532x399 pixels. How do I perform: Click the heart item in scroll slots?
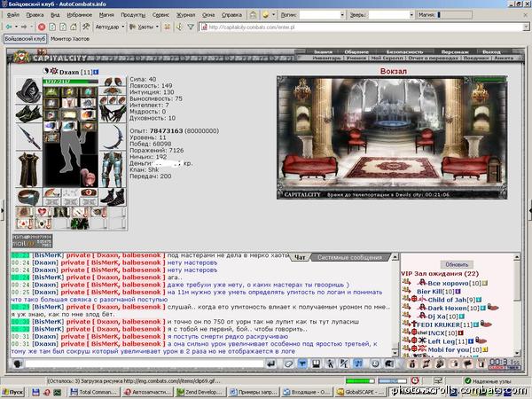pyautogui.click(x=42, y=213)
